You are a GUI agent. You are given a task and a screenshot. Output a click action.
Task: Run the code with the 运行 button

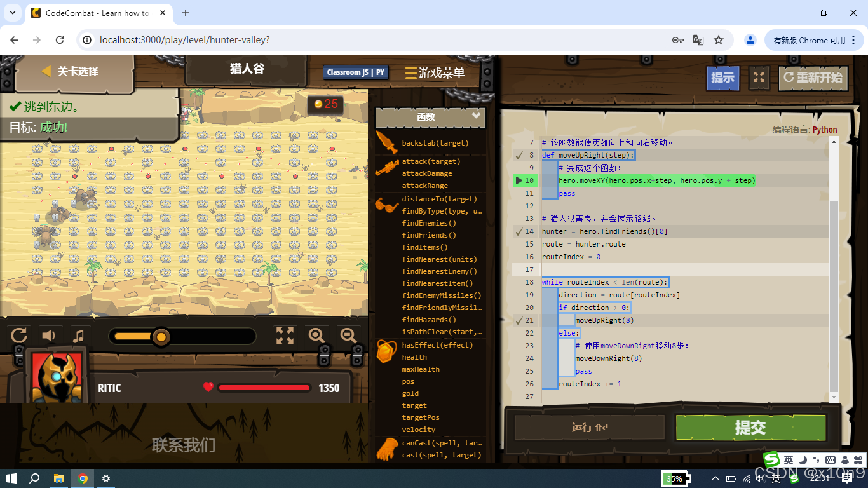click(x=589, y=427)
